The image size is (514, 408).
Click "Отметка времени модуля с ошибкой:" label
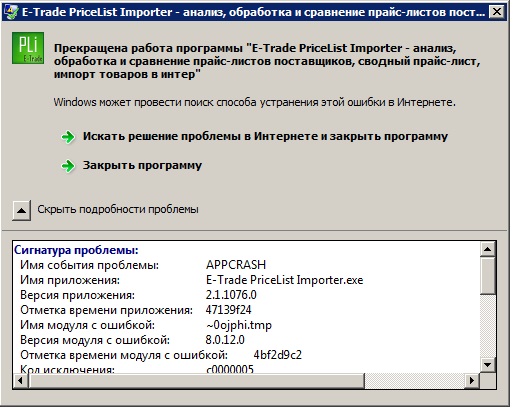click(x=124, y=355)
